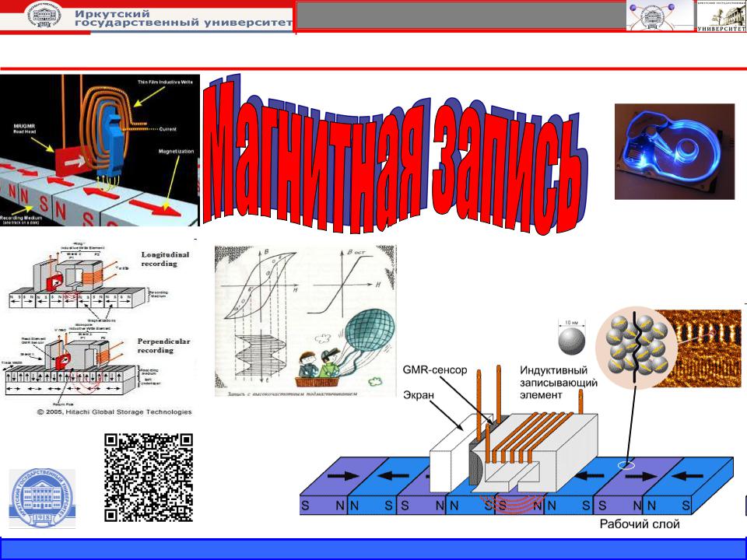Click the 'MR/GMR Read Head' label
Screen dimensions: 747x560
(x=25, y=128)
